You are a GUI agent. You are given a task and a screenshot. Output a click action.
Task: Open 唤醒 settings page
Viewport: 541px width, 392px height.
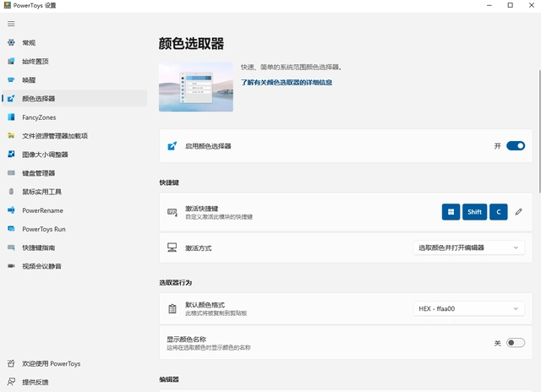point(74,79)
